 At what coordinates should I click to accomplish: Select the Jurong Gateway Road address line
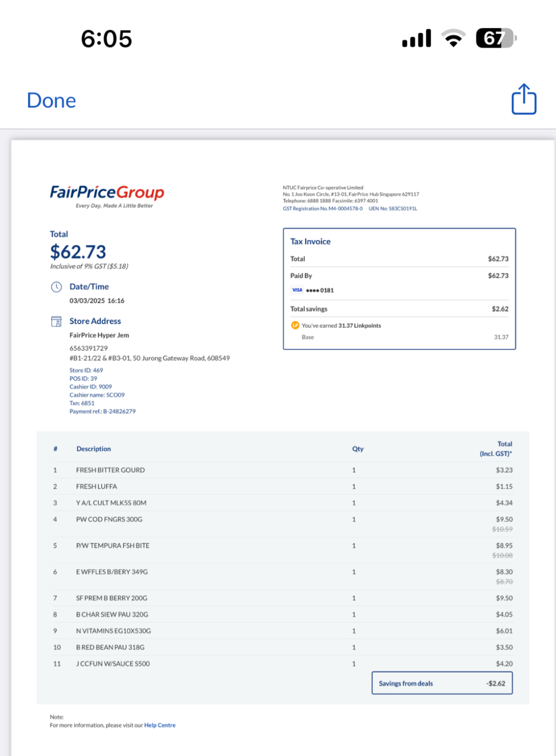click(149, 358)
